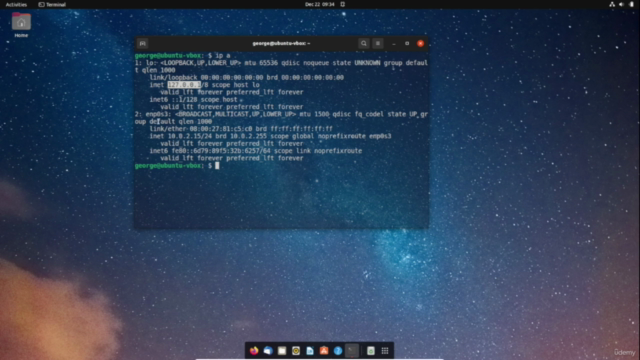Click the 'link/loopback' line in terminal
The width and height of the screenshot is (640, 360).
coord(247,78)
